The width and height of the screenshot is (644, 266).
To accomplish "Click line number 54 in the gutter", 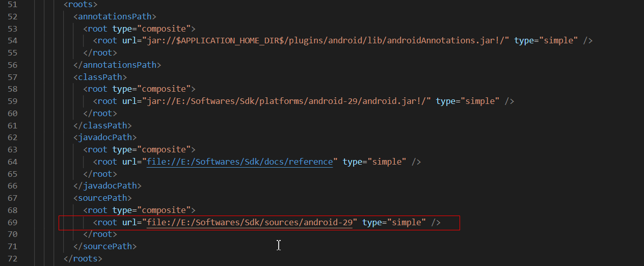I will point(13,40).
